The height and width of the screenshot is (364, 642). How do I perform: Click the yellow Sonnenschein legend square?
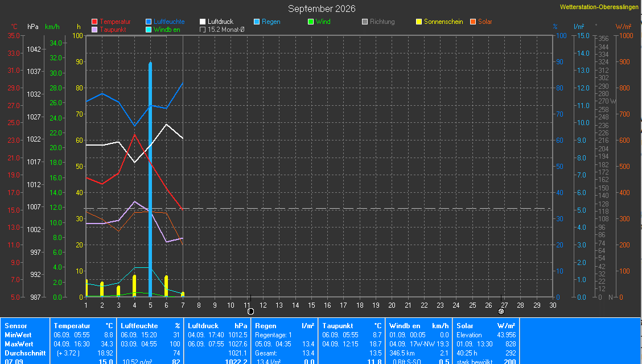point(419,22)
